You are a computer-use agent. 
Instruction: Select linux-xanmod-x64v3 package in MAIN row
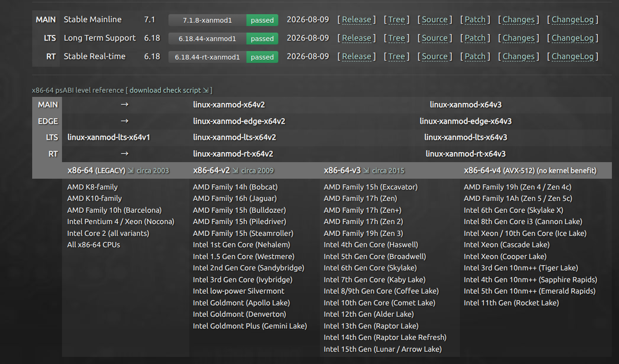466,104
